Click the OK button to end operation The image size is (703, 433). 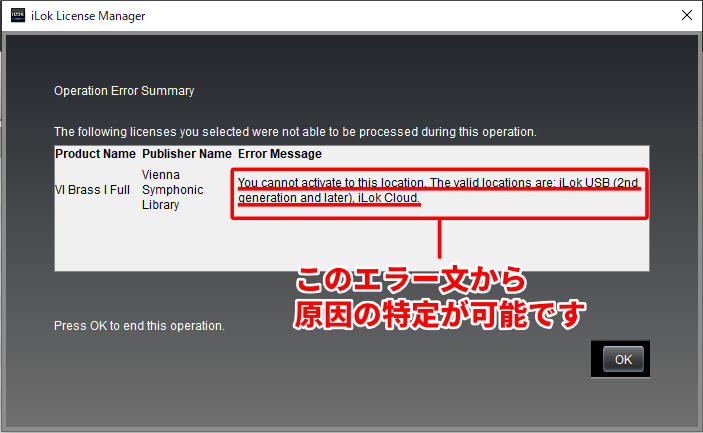[623, 359]
